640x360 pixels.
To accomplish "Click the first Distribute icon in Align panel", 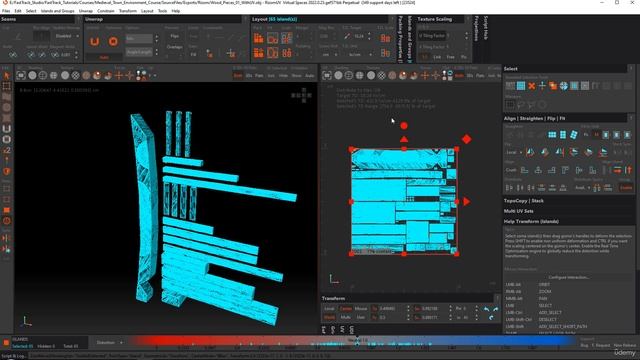I will pos(509,188).
